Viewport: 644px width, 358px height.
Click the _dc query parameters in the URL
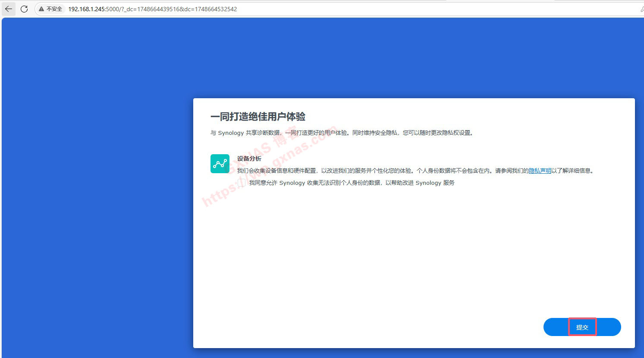point(181,9)
